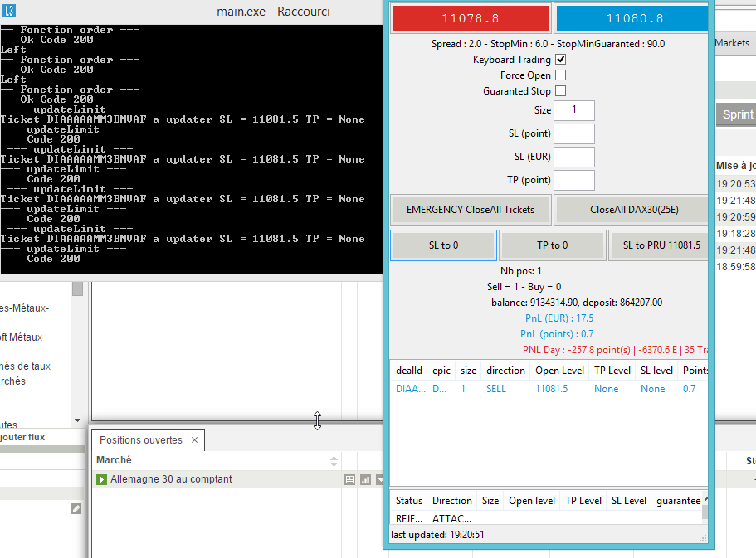Click the SL (point) input field

pos(573,133)
